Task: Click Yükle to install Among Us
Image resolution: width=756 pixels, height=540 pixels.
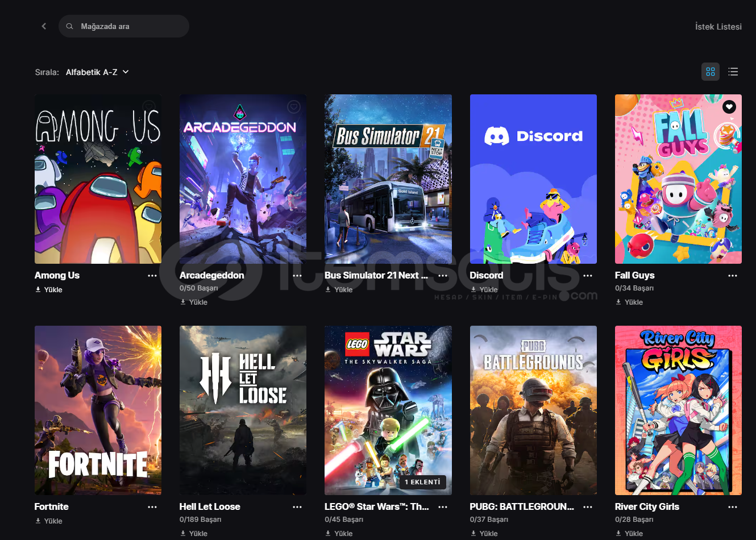Action: [x=49, y=290]
